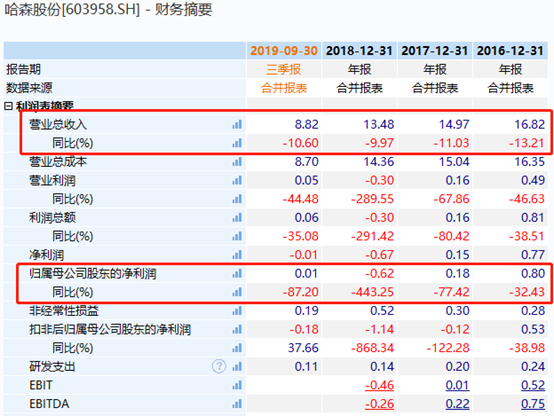Open EBITDA value -0.26 link

pyautogui.click(x=379, y=404)
